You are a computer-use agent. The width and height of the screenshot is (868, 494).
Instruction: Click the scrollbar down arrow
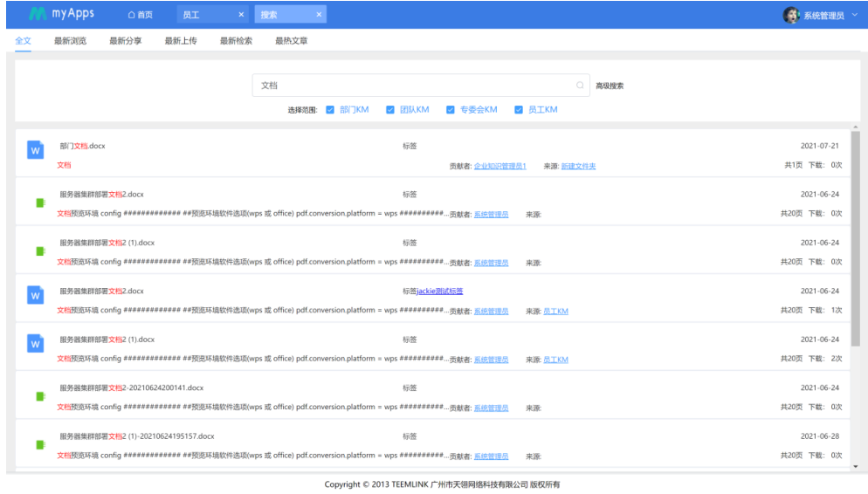click(855, 467)
